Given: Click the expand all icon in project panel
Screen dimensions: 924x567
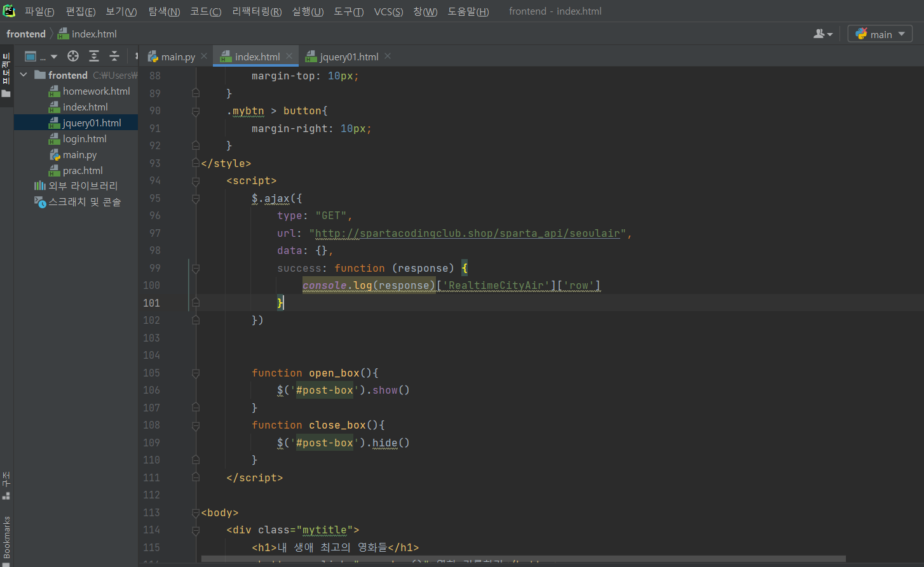Looking at the screenshot, I should point(94,56).
